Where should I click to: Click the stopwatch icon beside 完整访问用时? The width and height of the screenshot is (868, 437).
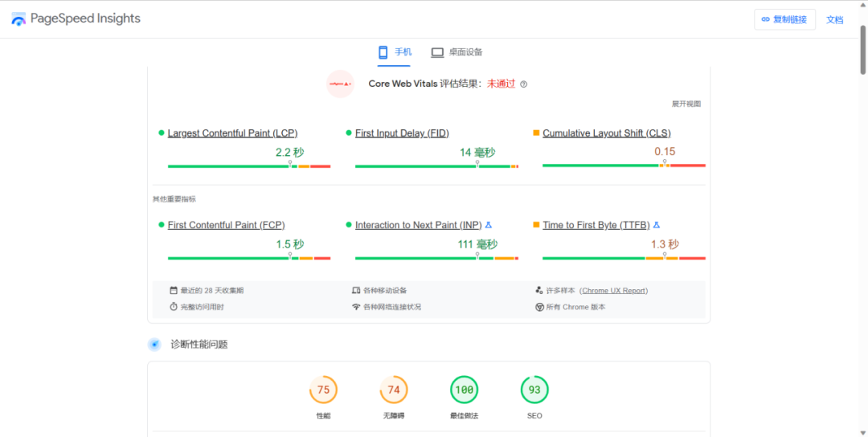click(174, 307)
